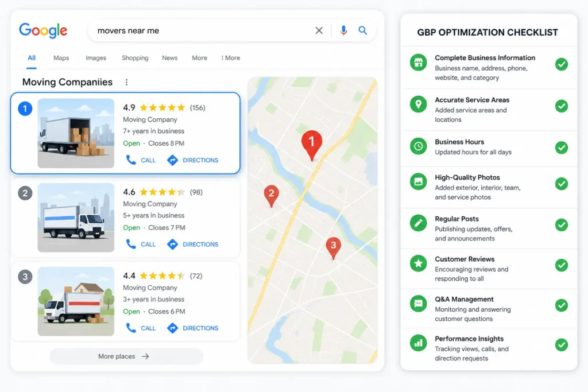Click the More places button
This screenshot has width=588, height=392.
[126, 356]
